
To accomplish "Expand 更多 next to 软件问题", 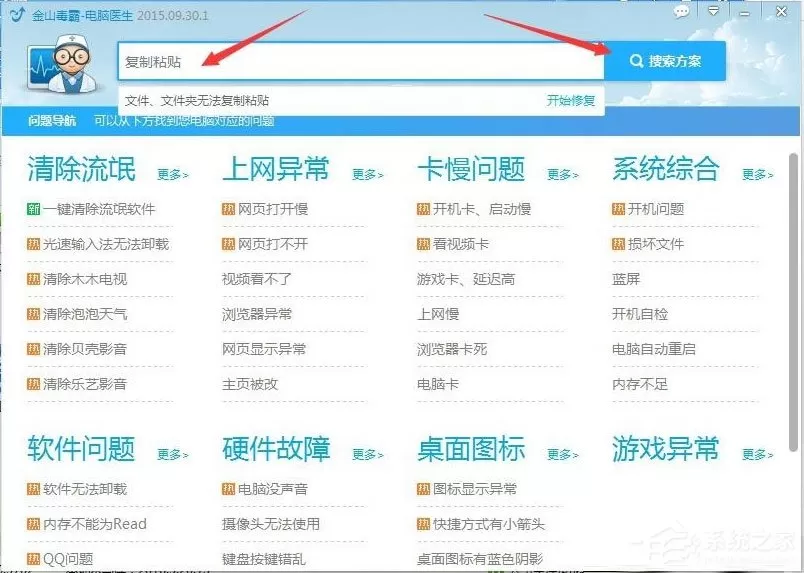I will tap(173, 455).
